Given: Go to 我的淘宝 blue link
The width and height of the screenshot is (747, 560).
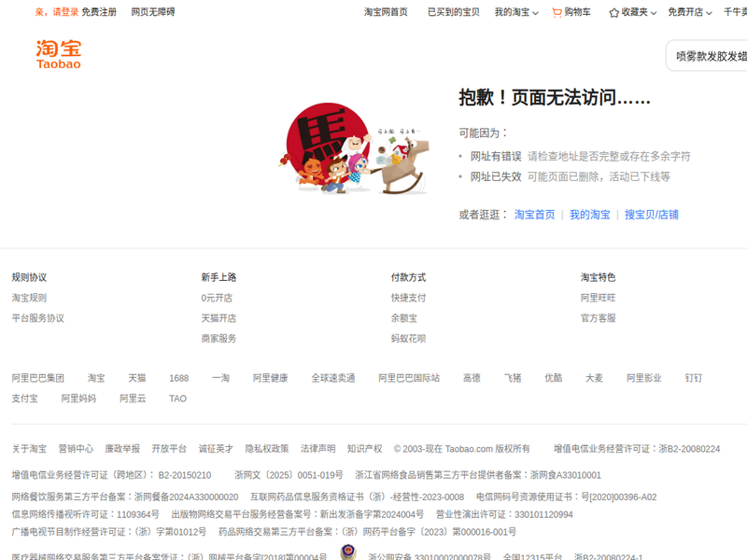Looking at the screenshot, I should tap(590, 215).
